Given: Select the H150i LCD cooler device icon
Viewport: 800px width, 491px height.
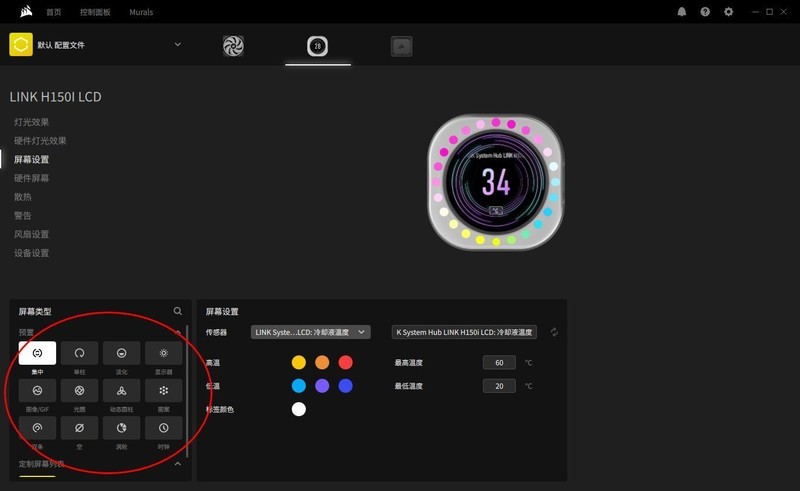Looking at the screenshot, I should pyautogui.click(x=317, y=46).
